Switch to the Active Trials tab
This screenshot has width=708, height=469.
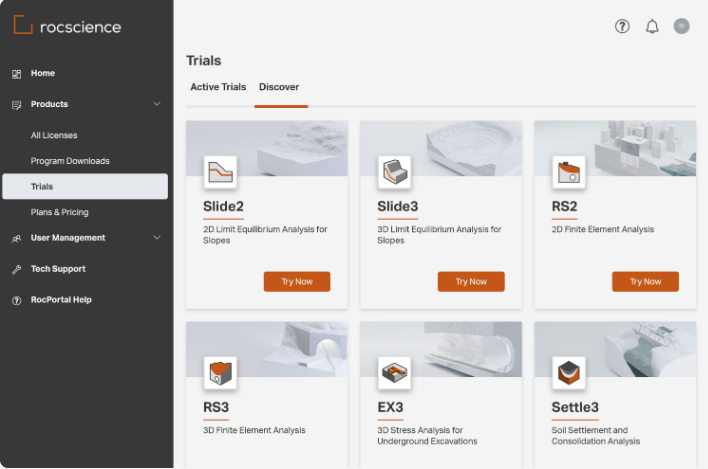(x=218, y=88)
